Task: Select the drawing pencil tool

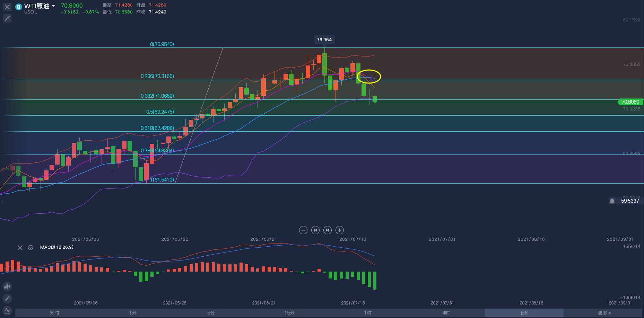Action: pyautogui.click(x=7, y=299)
